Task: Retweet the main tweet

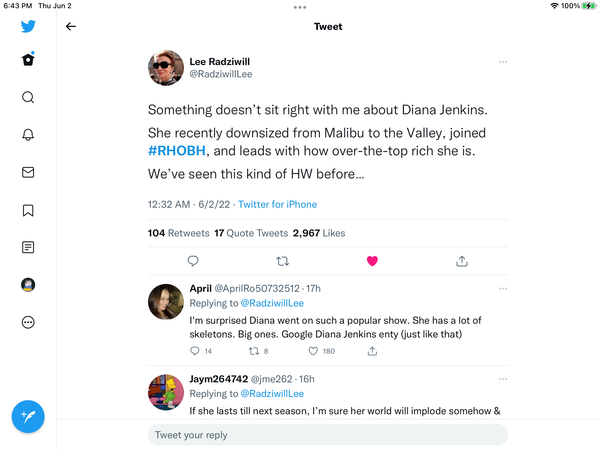Action: click(x=283, y=261)
